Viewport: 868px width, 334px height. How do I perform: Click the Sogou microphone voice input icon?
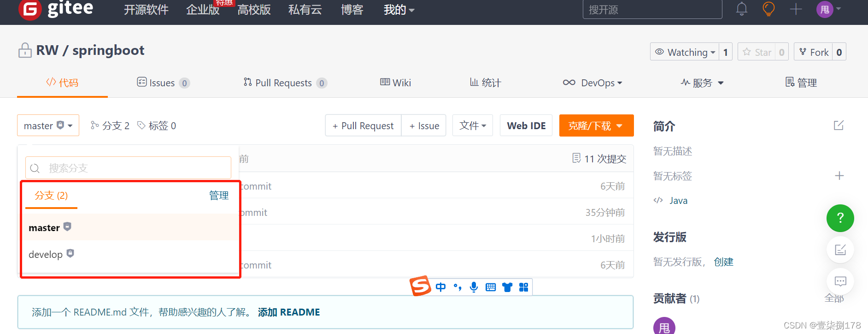pyautogui.click(x=474, y=287)
